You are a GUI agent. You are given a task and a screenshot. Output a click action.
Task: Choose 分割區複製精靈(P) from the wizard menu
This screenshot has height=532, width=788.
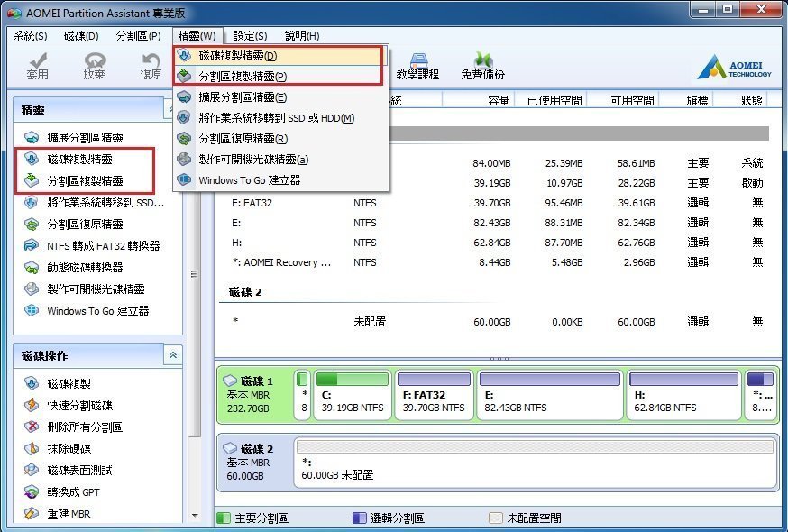[x=279, y=76]
